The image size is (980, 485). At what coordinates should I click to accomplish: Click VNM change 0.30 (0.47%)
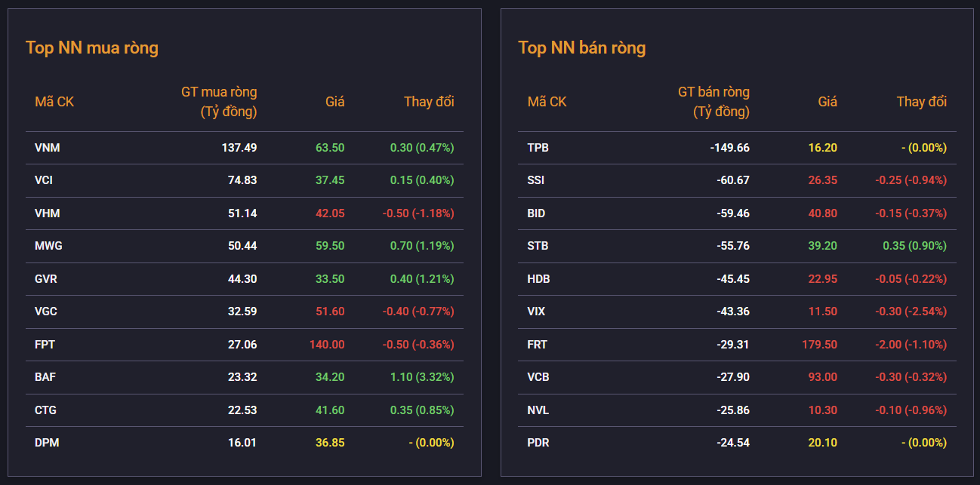click(422, 148)
